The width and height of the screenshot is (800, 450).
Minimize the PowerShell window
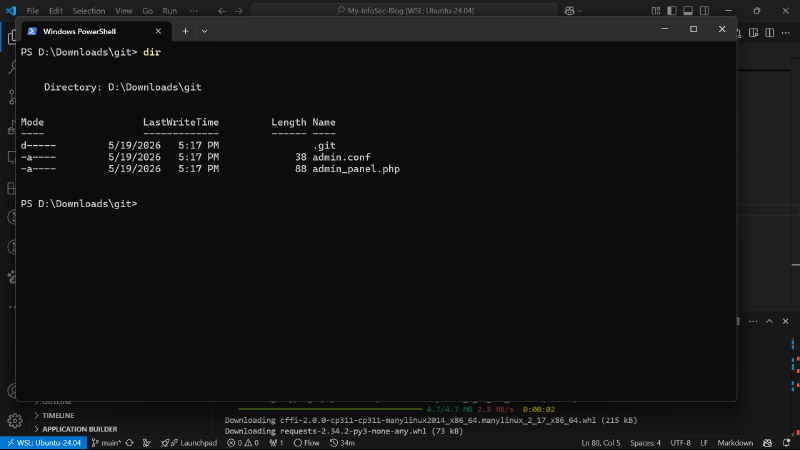click(x=665, y=29)
